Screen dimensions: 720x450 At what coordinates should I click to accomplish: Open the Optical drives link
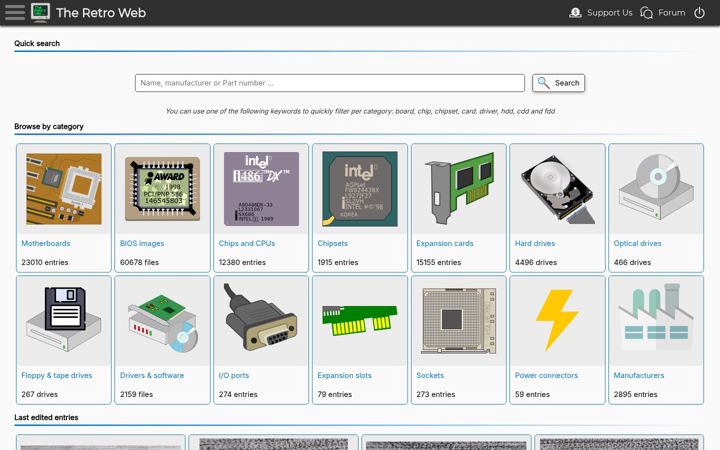(x=637, y=243)
